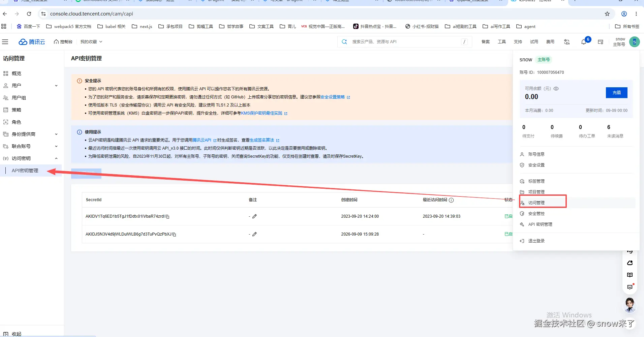Image resolution: width=644 pixels, height=337 pixels.
Task: Go to 控制台 from the header
Action: (63, 42)
